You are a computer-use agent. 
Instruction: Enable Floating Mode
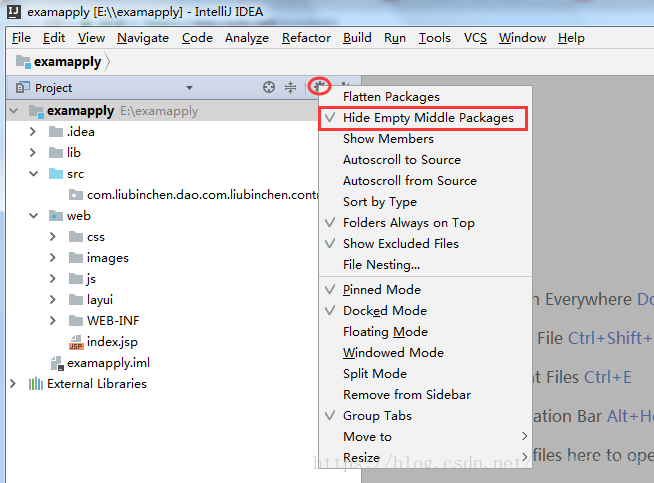pyautogui.click(x=425, y=332)
